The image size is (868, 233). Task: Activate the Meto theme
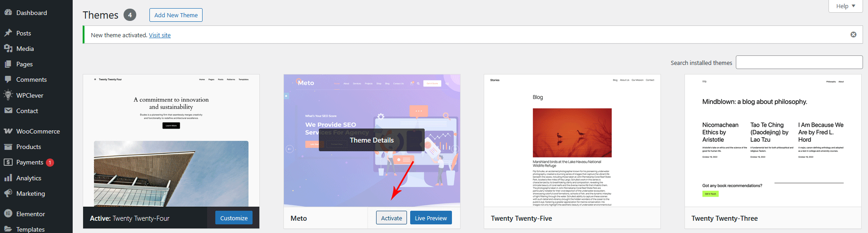click(x=392, y=218)
